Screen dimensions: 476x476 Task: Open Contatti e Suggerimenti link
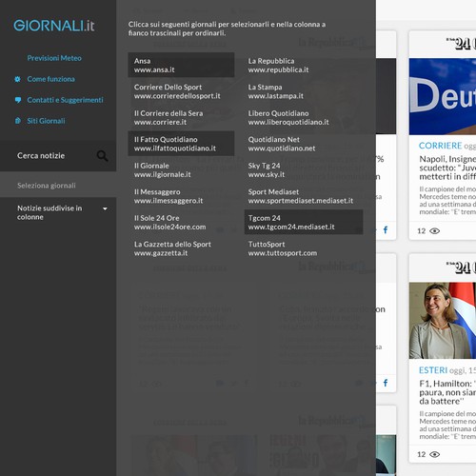[x=65, y=100]
